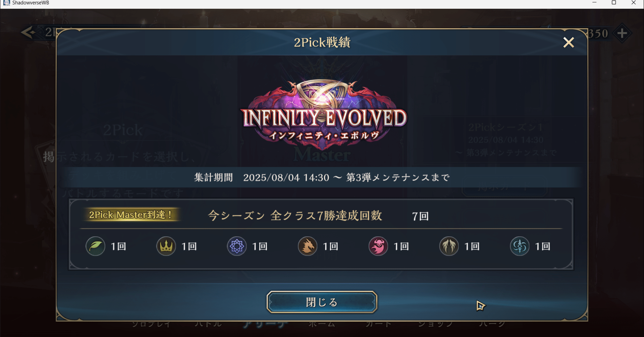
Task: Click the green leaf Forestcraft class icon
Action: [x=96, y=246]
